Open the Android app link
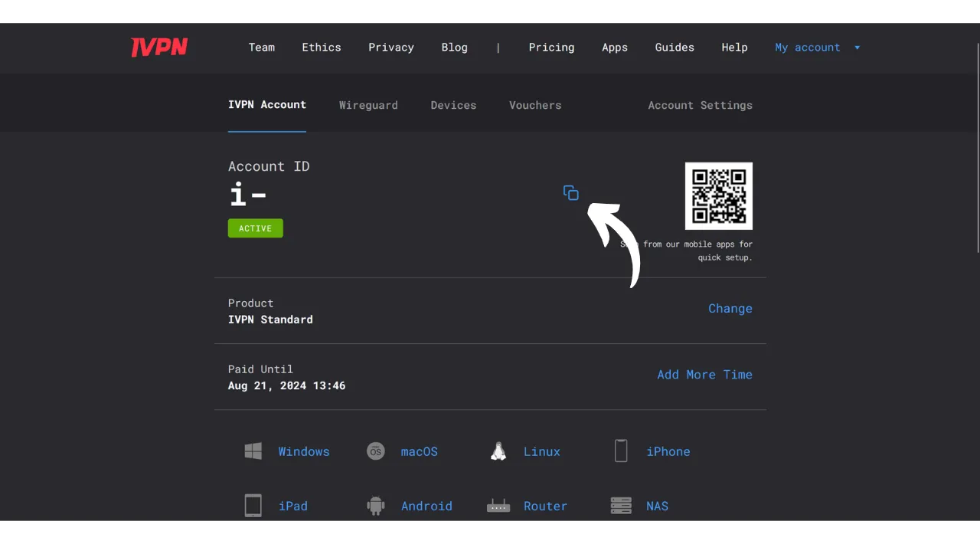Screen dimensions: 980x544 (426, 506)
